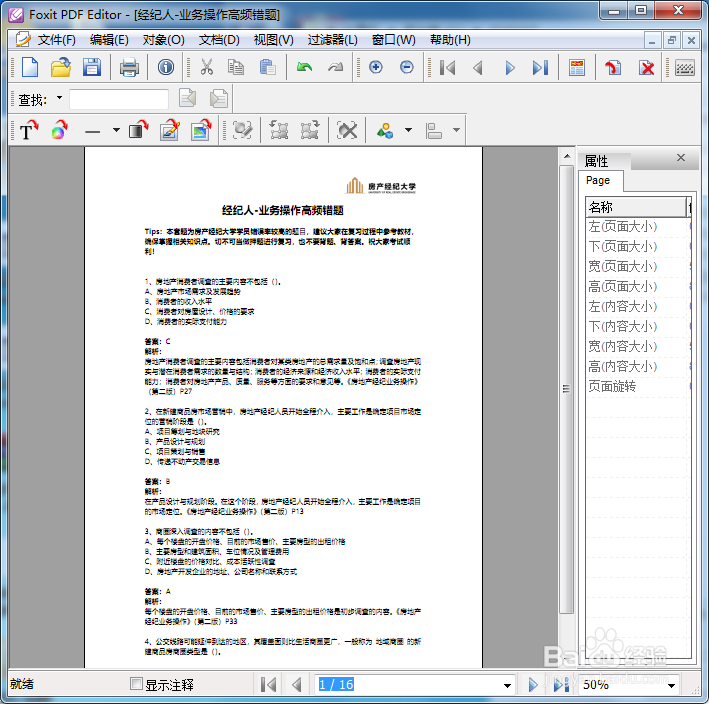
Task: Open the 文件(F) menu
Action: click(x=57, y=40)
